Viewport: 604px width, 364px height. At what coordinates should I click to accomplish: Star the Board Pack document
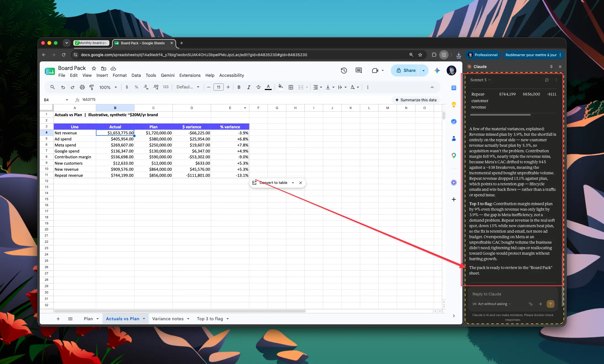click(x=94, y=68)
